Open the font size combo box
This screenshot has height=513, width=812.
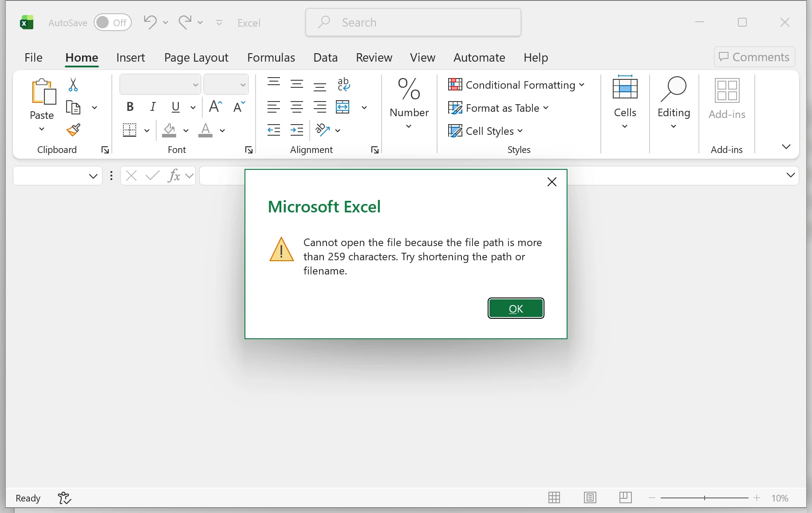coord(226,84)
